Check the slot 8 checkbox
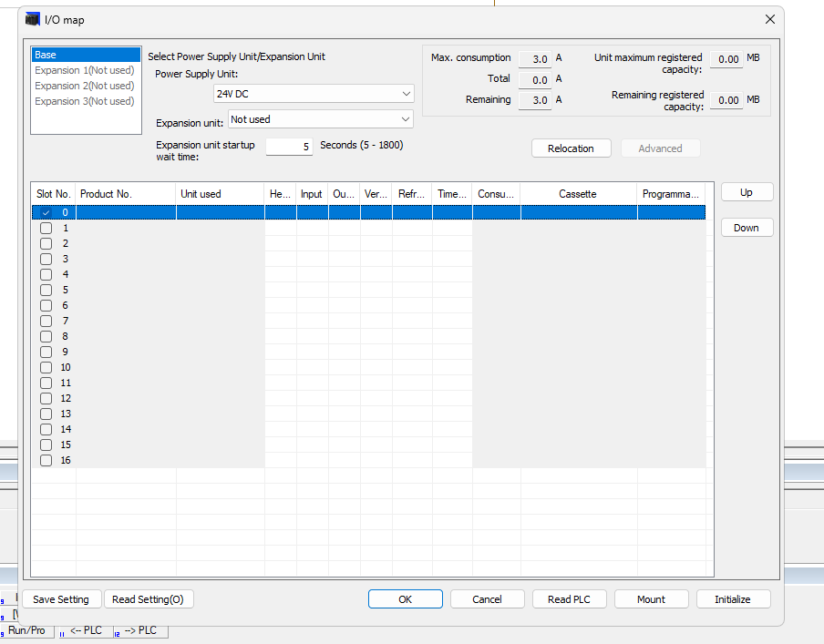Screen dimensions: 824x644 click(46, 337)
